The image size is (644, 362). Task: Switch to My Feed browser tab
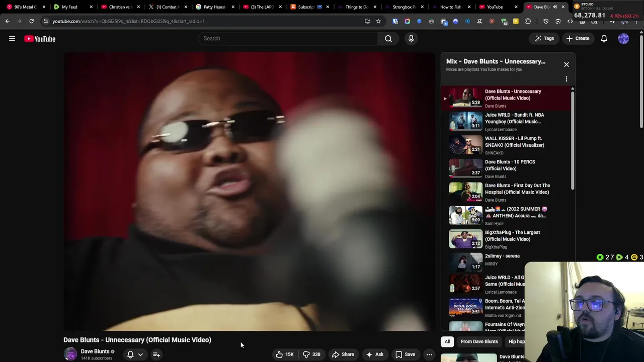73,7
